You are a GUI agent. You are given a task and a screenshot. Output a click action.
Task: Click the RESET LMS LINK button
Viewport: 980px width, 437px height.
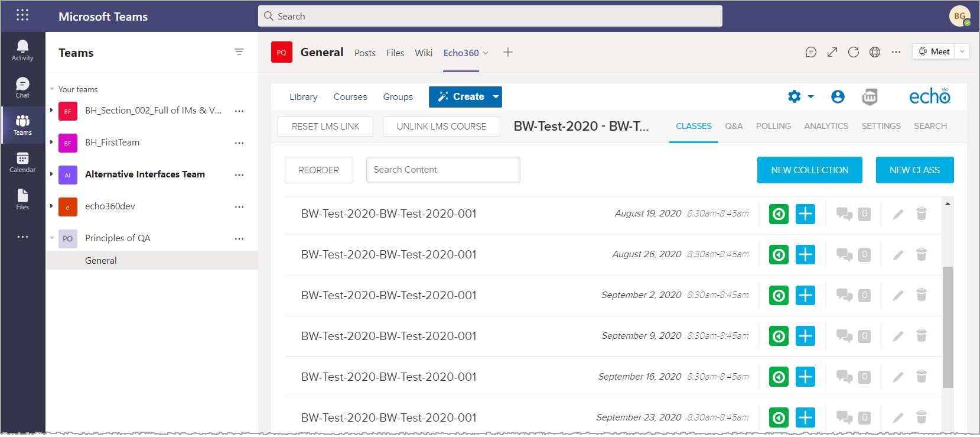(x=325, y=127)
